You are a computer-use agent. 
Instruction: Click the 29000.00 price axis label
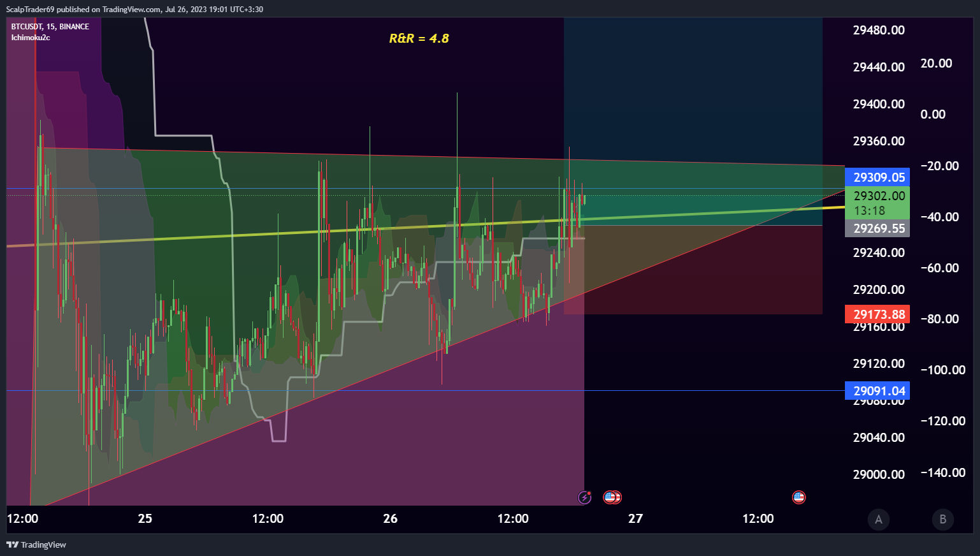click(x=879, y=474)
